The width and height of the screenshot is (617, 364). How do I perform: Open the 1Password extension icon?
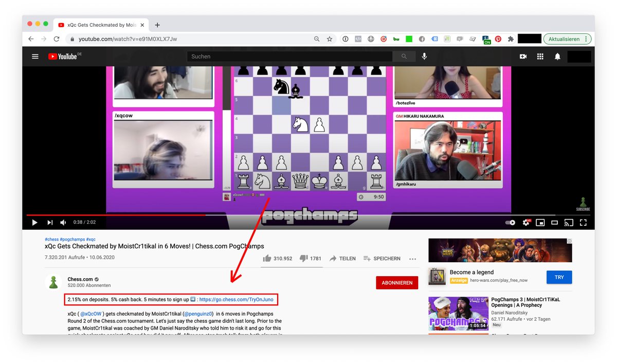[345, 39]
